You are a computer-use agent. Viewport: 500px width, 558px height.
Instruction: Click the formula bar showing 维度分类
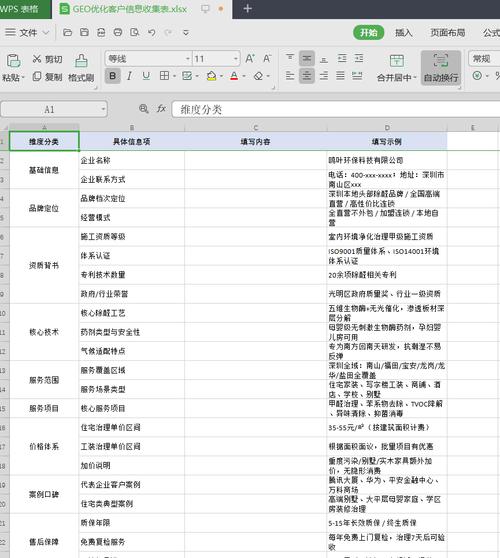pyautogui.click(x=336, y=109)
